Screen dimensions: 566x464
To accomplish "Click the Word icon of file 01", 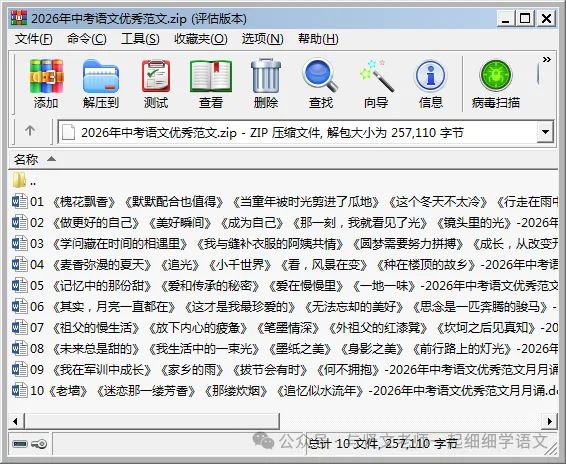I will [19, 201].
